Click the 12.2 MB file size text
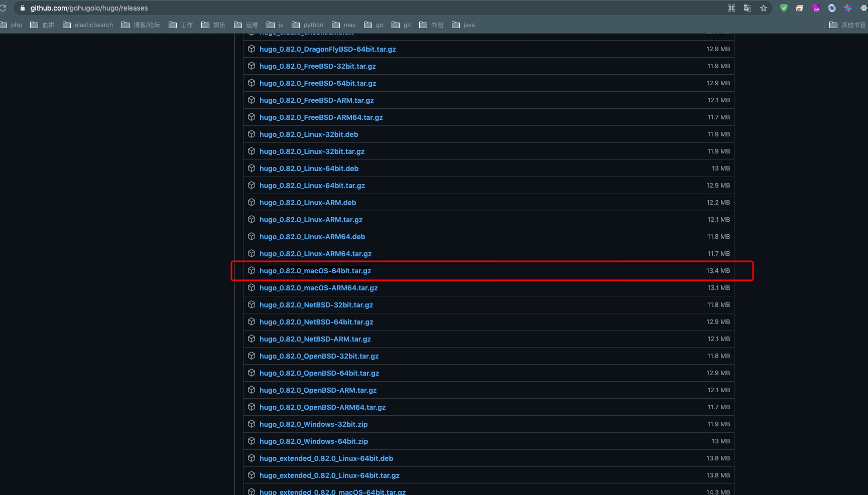 (718, 203)
